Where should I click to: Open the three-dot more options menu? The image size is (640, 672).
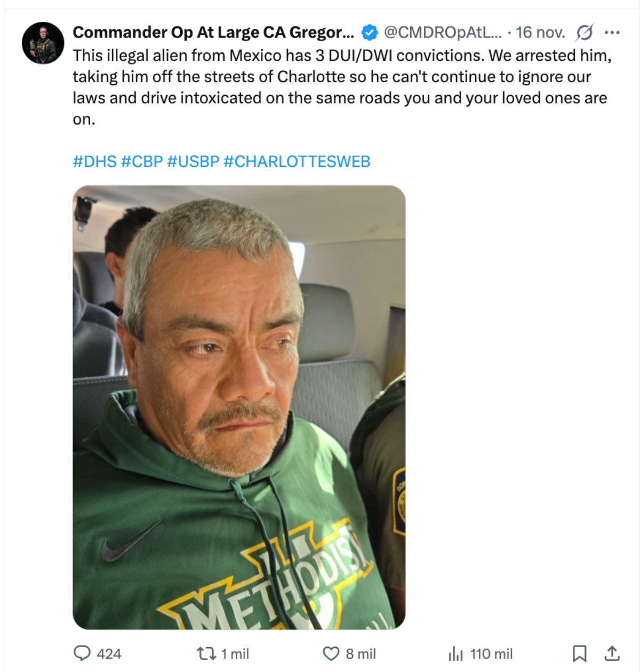click(x=612, y=33)
